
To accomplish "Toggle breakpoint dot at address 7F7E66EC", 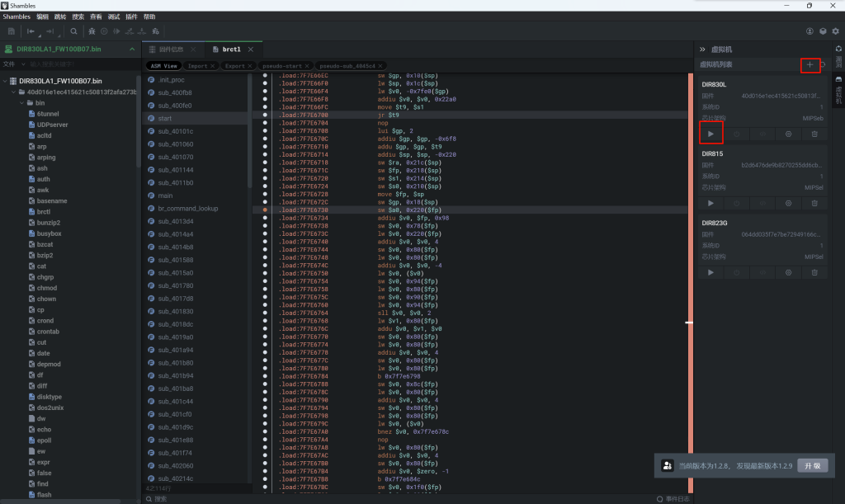I will pos(265,75).
